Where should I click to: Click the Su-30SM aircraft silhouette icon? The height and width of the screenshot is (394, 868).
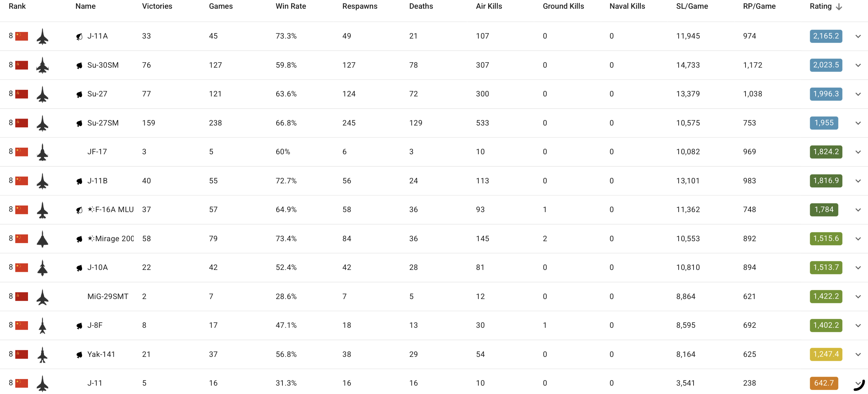click(x=43, y=65)
